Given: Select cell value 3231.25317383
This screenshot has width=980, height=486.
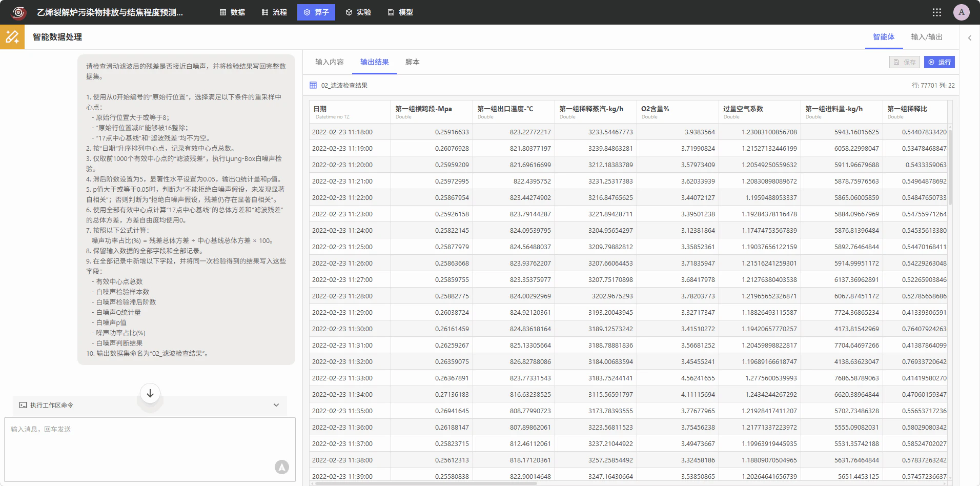Looking at the screenshot, I should [x=596, y=181].
